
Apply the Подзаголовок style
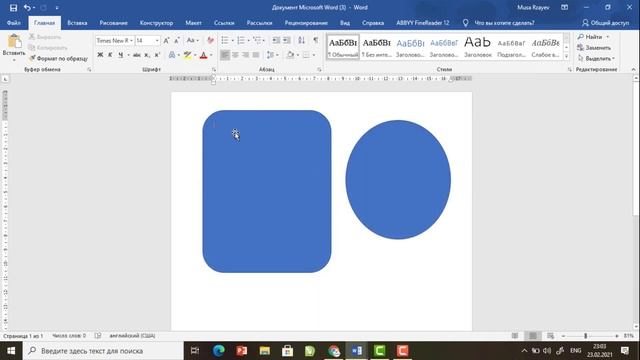[x=511, y=47]
